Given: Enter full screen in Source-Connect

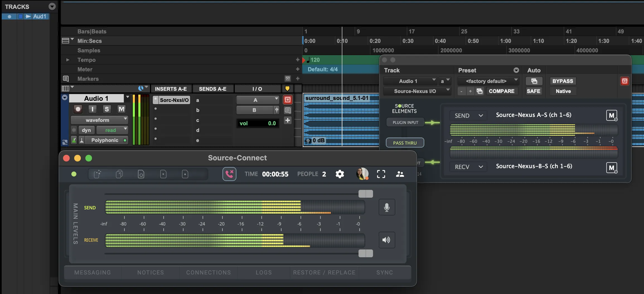Looking at the screenshot, I should (x=381, y=174).
